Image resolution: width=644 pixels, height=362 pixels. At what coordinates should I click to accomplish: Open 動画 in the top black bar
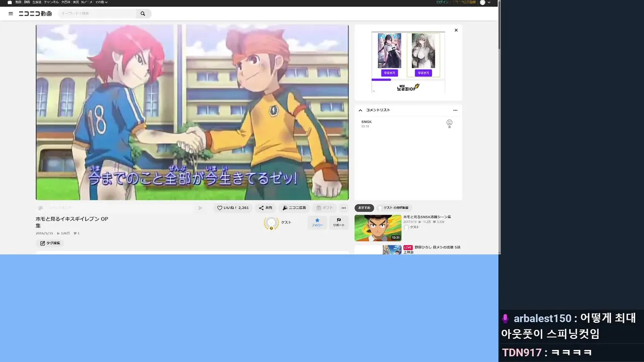pos(19,3)
